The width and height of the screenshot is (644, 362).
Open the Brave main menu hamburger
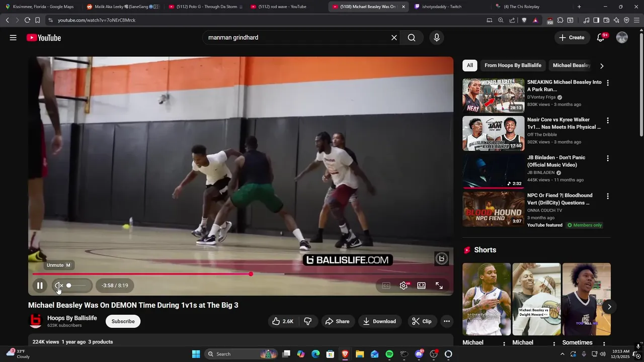[x=636, y=20]
